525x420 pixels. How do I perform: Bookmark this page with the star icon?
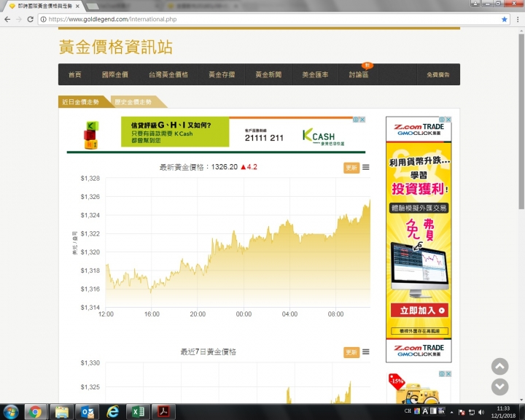(505, 20)
